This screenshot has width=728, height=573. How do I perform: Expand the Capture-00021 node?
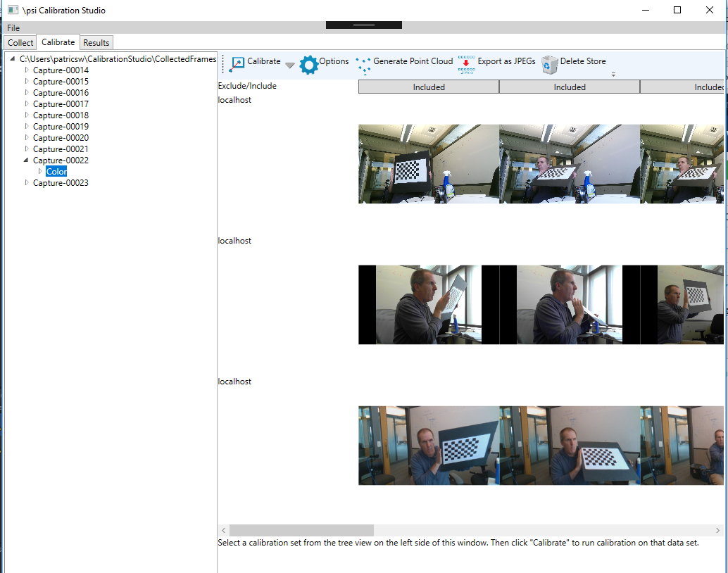click(x=27, y=149)
